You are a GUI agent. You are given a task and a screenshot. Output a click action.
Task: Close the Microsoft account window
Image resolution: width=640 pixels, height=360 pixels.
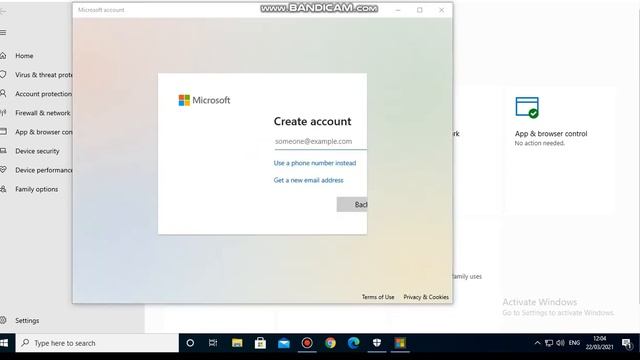pyautogui.click(x=441, y=10)
